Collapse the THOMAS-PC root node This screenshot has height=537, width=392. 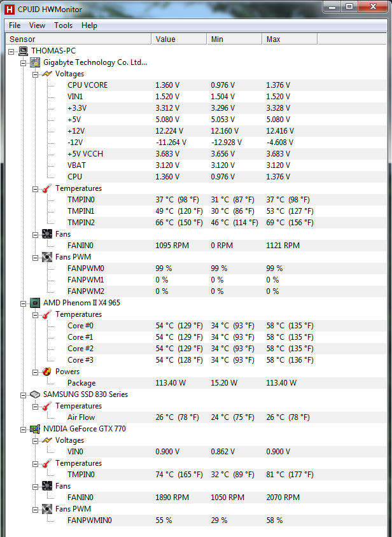(x=11, y=52)
